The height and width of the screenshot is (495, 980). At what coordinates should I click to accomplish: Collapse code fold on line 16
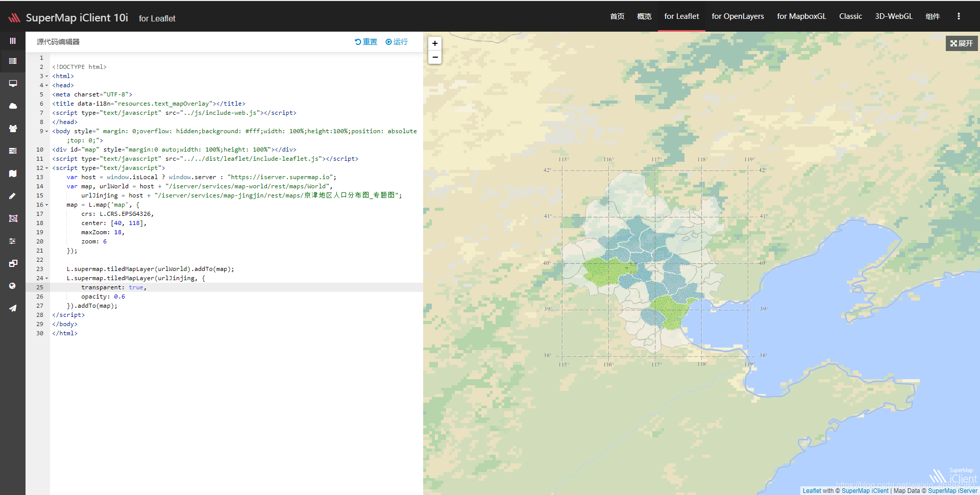tap(47, 205)
